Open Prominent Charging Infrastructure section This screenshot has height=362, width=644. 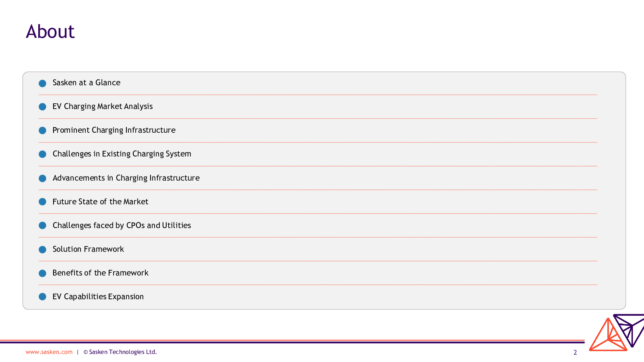pyautogui.click(x=114, y=130)
